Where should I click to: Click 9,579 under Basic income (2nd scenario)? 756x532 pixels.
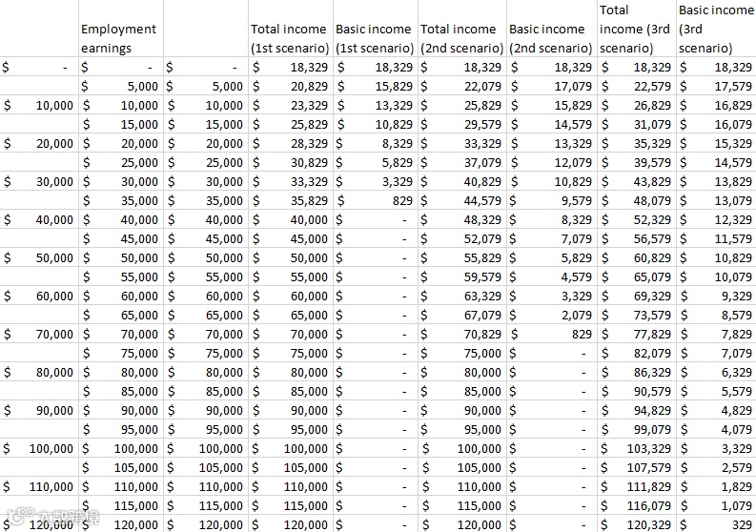click(576, 200)
